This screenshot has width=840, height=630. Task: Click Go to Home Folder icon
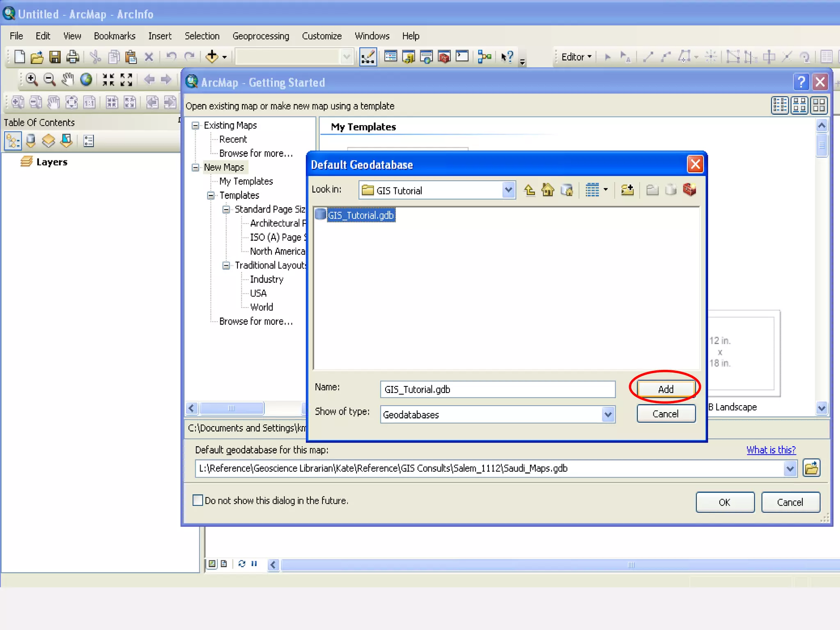pos(548,190)
